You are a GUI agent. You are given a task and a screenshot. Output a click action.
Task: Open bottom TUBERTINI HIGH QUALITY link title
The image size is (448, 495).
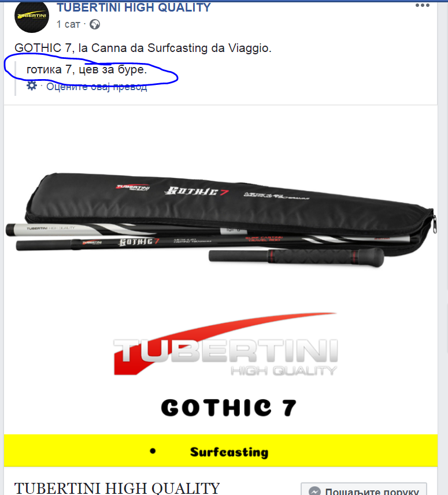(117, 488)
